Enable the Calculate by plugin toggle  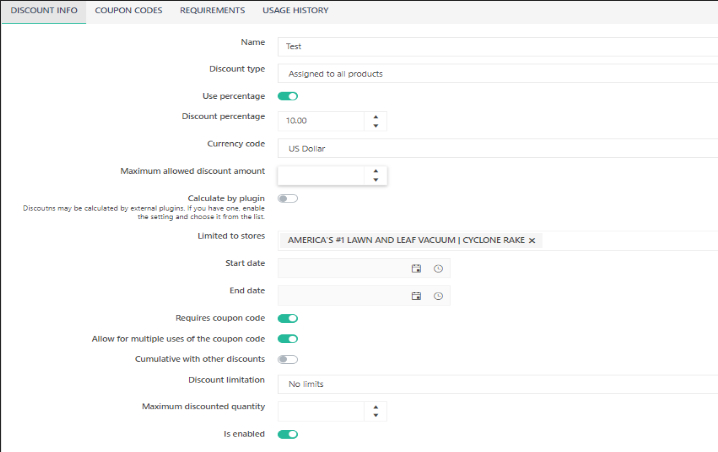point(288,199)
